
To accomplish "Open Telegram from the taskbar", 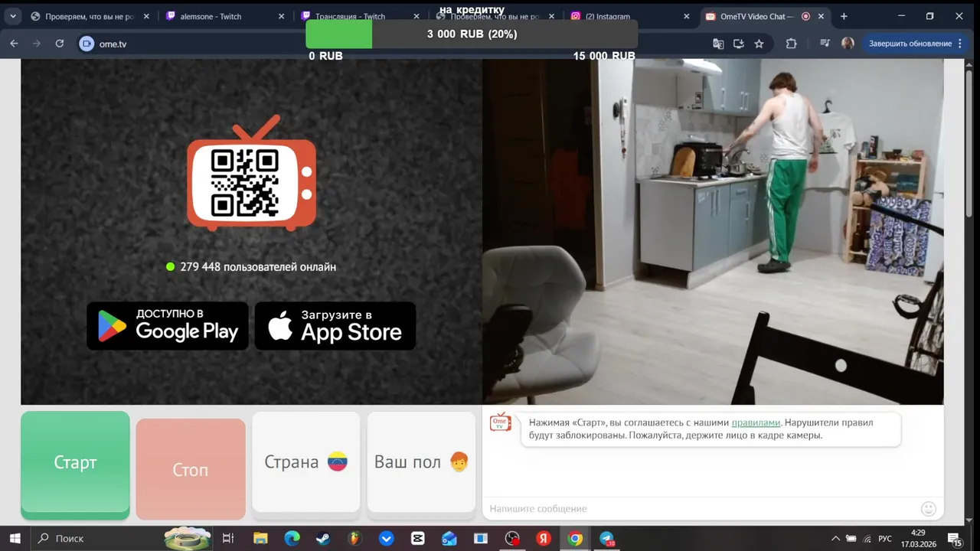I will pos(606,539).
